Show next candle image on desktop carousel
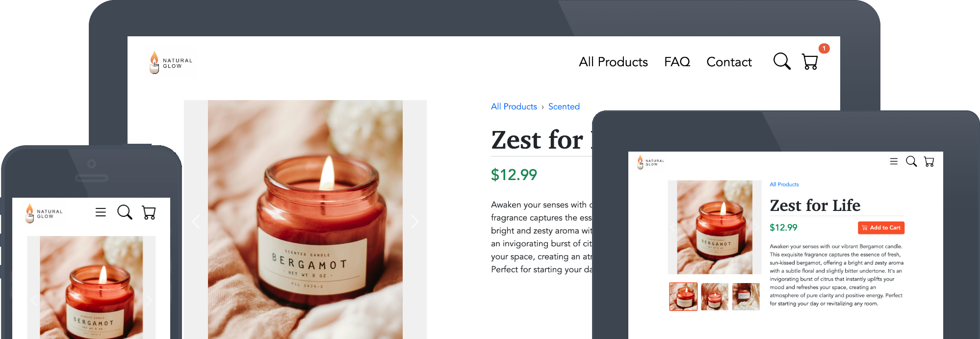This screenshot has height=339, width=980. [414, 222]
